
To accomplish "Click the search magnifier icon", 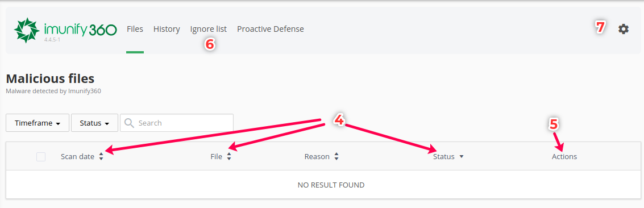I will coord(129,123).
